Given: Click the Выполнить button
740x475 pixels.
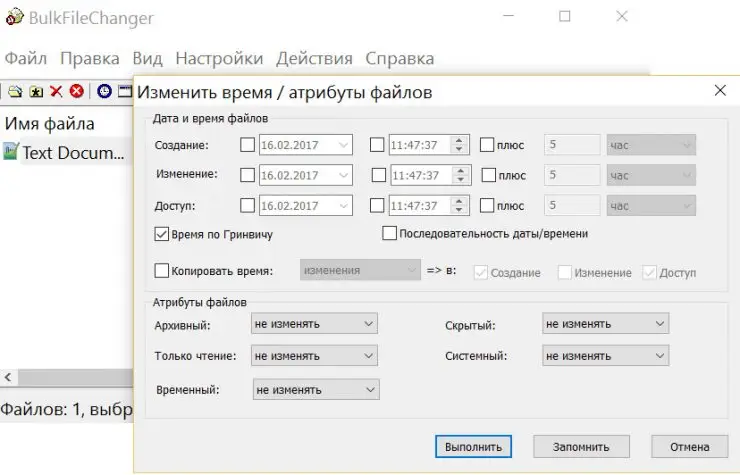Looking at the screenshot, I should 473,447.
